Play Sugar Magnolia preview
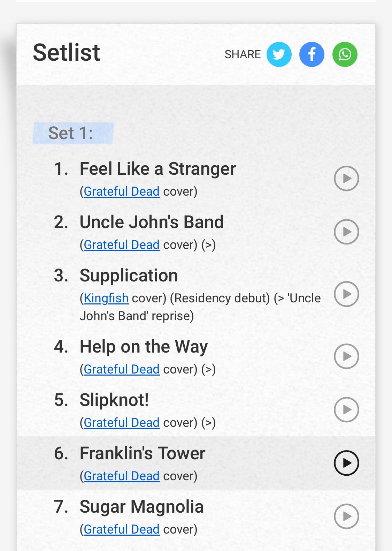Viewport: 392px width, 551px height. pos(346,516)
